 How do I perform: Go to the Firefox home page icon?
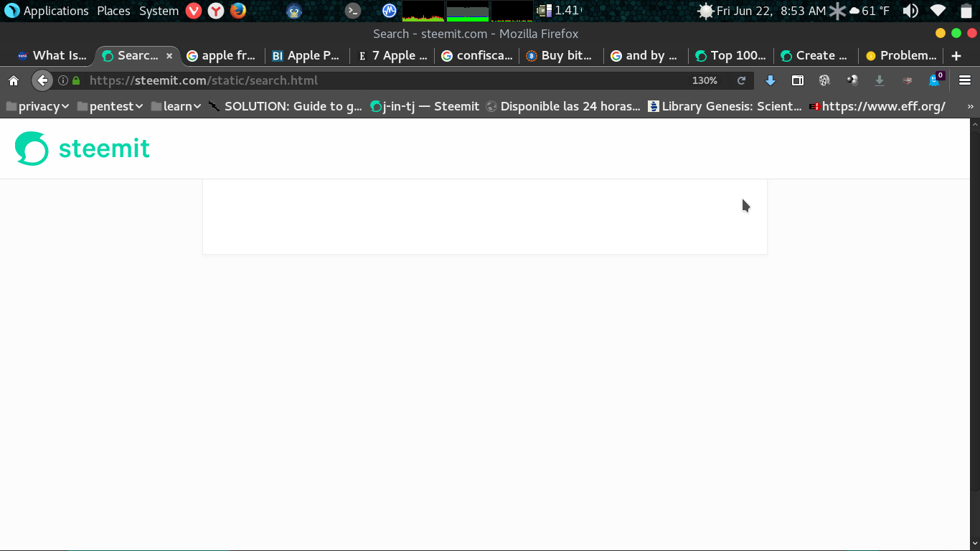coord(14,80)
